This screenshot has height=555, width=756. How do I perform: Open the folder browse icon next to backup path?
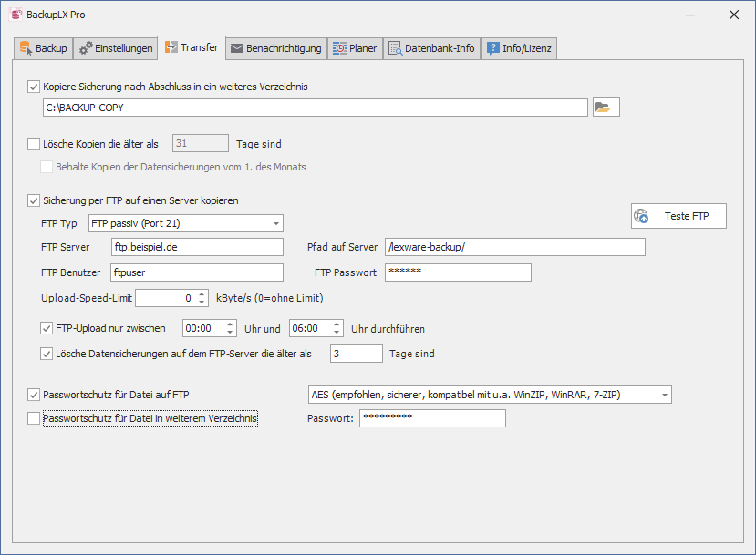(606, 107)
